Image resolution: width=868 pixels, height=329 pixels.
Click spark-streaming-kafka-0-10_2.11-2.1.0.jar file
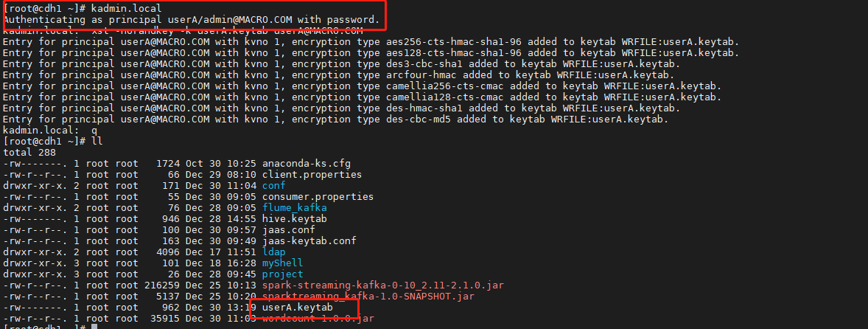382,285
